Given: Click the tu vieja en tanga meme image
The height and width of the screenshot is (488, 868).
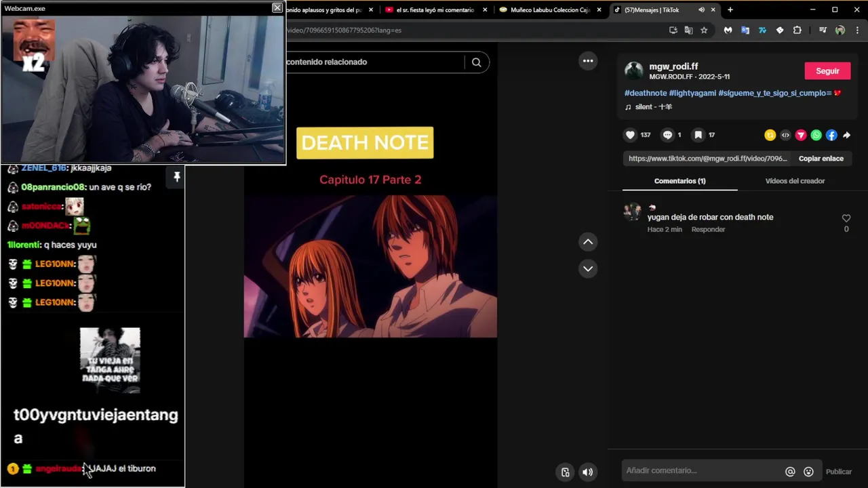Looking at the screenshot, I should 110,360.
